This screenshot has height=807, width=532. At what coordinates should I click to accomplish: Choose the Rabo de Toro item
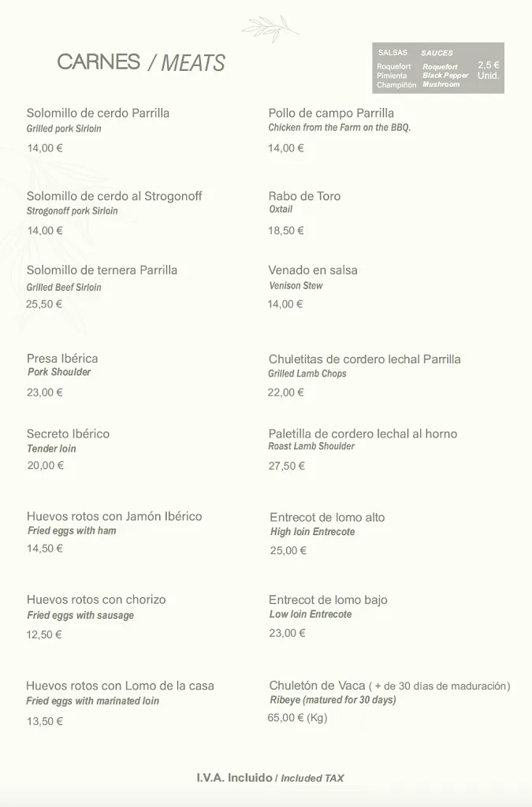(x=304, y=195)
